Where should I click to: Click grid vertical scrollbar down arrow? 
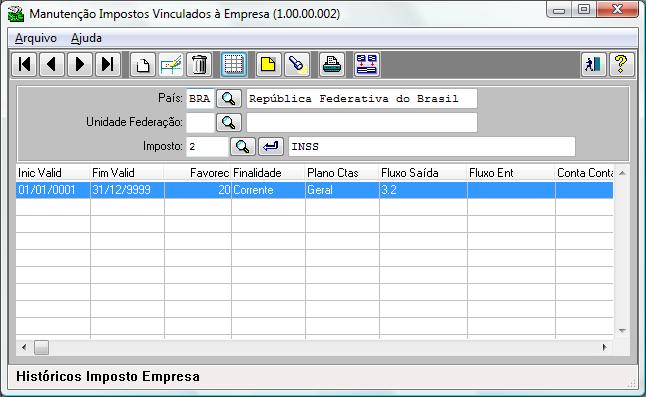[x=622, y=331]
